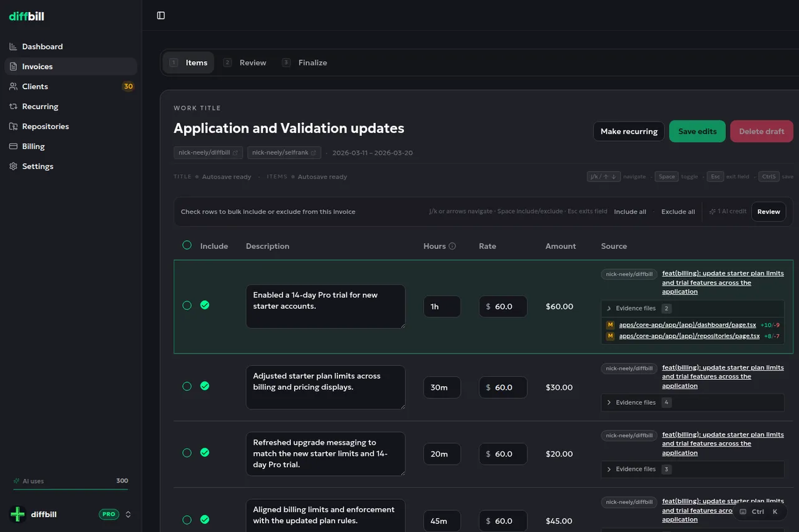
Task: Click Include all
Action: point(630,212)
